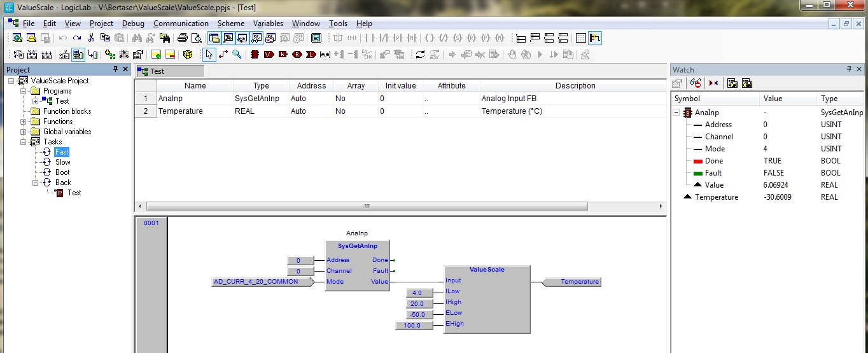Click the Watch add-symbol arrow-asterisk icon
868x353 pixels.
[713, 83]
